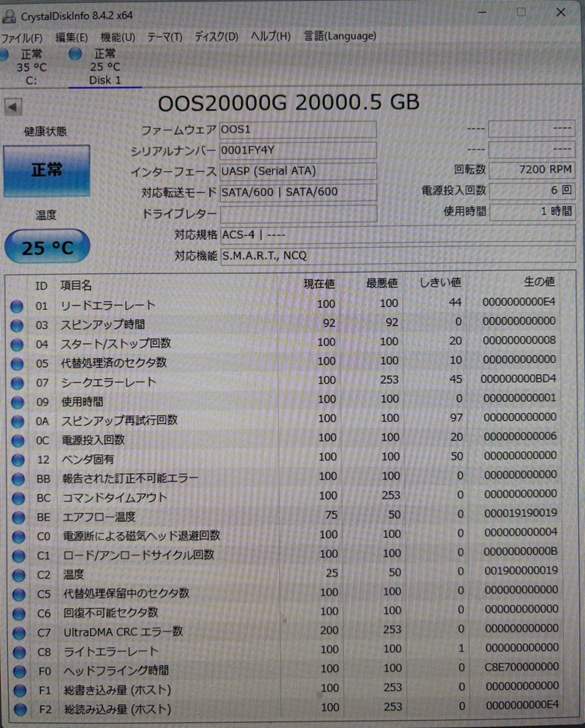585x728 pixels.
Task: Click status icon for コマンドタイムアウト row
Action: 18,498
